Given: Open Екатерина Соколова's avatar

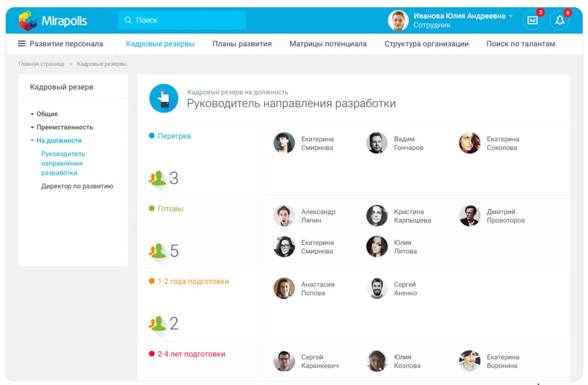Looking at the screenshot, I should 470,143.
